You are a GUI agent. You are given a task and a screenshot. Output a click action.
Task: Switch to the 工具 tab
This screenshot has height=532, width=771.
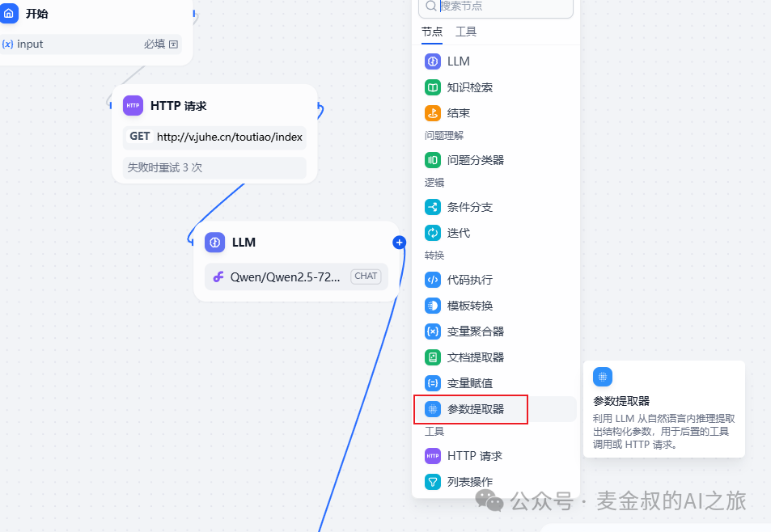[x=466, y=32]
